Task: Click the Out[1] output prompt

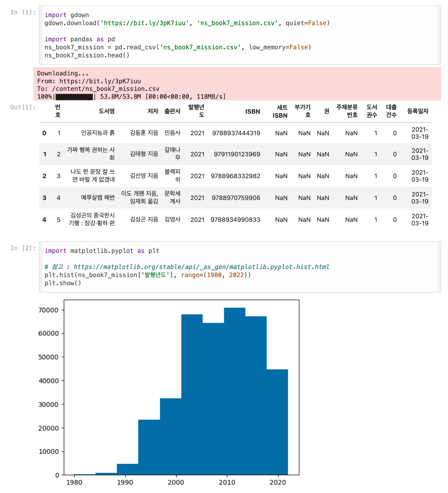Action: 23,107
